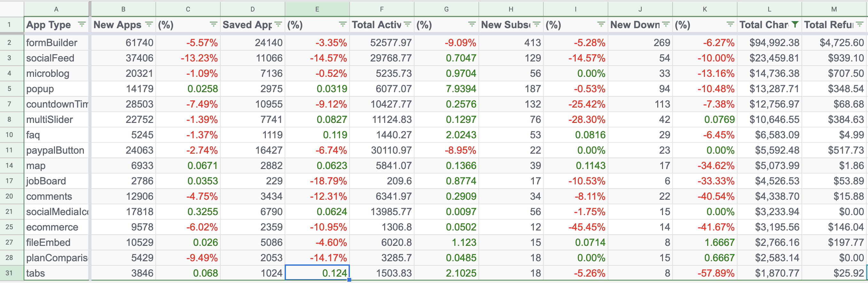Open filter icon in column K header
Viewport: 868px width, 283px height.
(x=730, y=24)
